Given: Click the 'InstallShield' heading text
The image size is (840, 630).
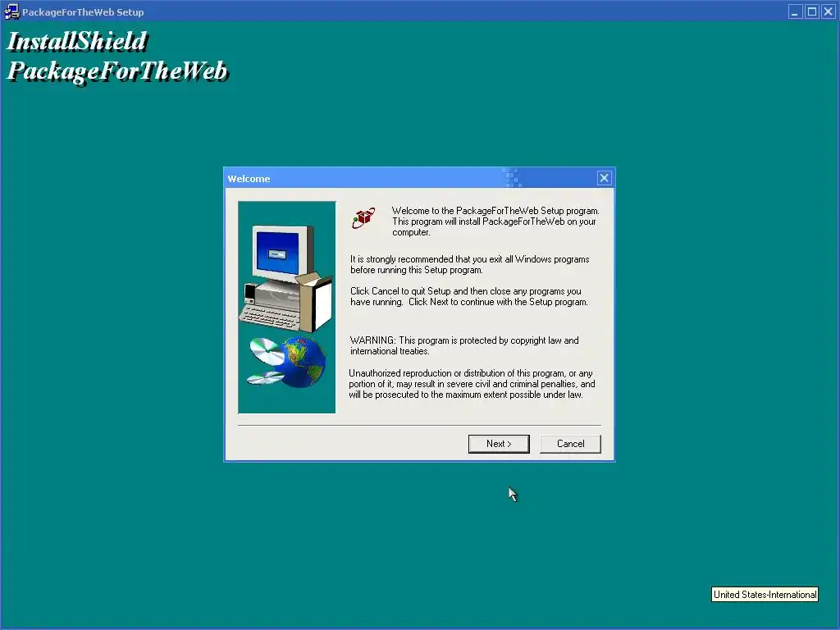Looking at the screenshot, I should [76, 42].
